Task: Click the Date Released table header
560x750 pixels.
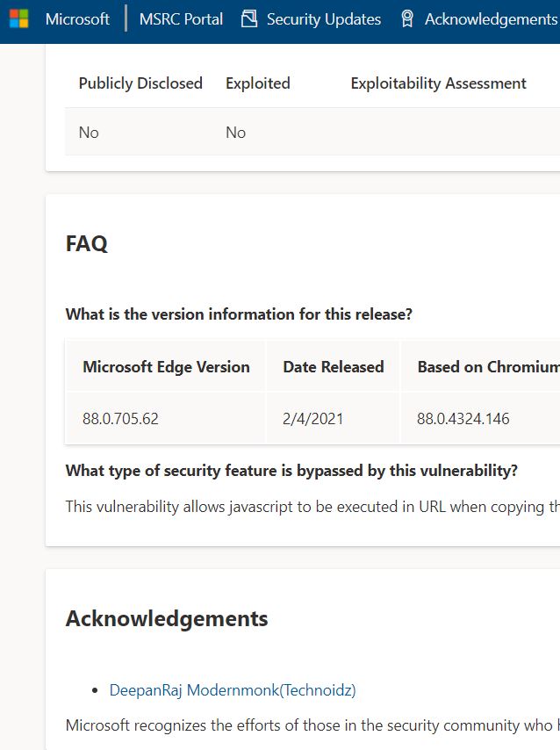Action: click(x=334, y=367)
